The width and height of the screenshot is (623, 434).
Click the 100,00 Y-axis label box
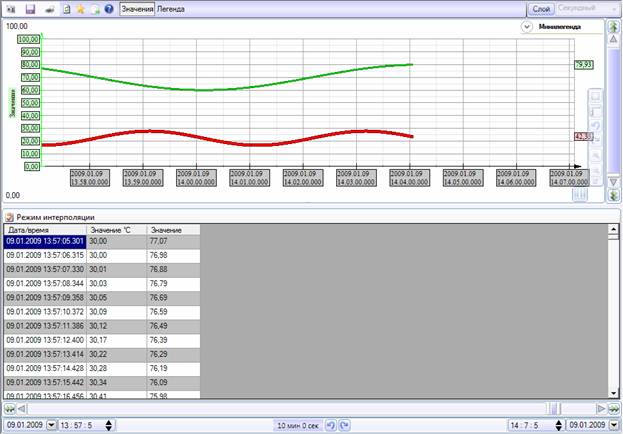[x=28, y=39]
